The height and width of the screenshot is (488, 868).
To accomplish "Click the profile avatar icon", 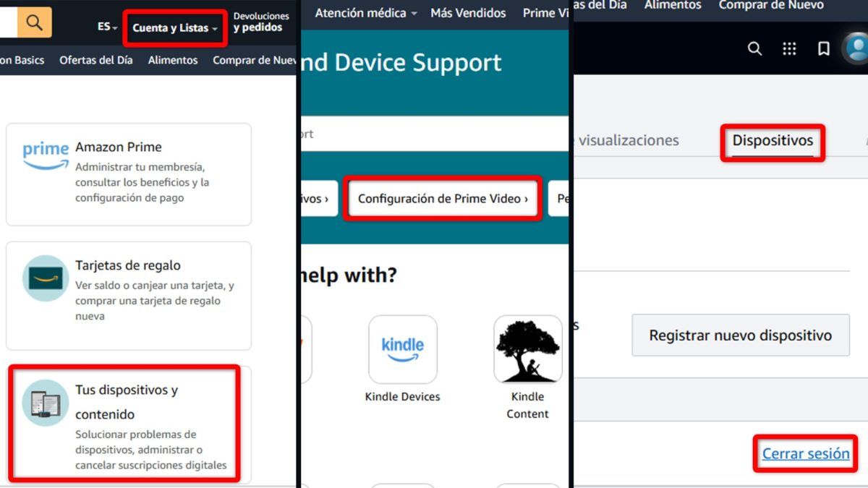I will click(856, 48).
